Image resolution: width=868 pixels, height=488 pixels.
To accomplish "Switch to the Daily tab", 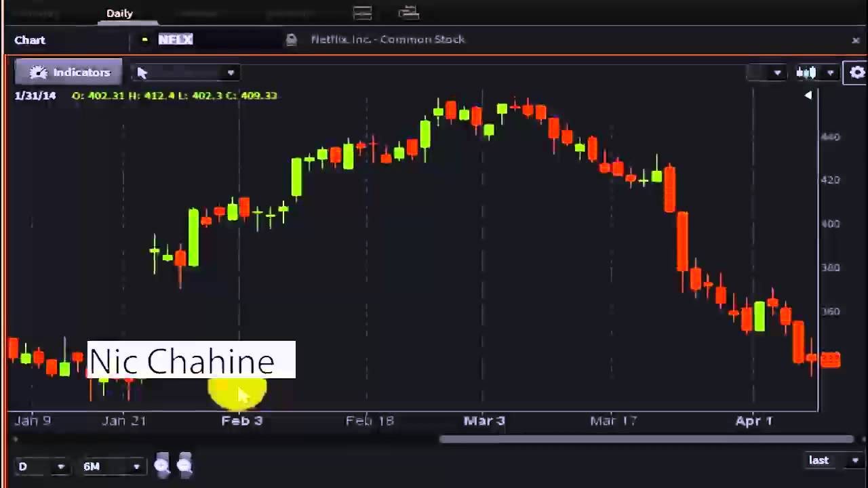I will [x=119, y=13].
